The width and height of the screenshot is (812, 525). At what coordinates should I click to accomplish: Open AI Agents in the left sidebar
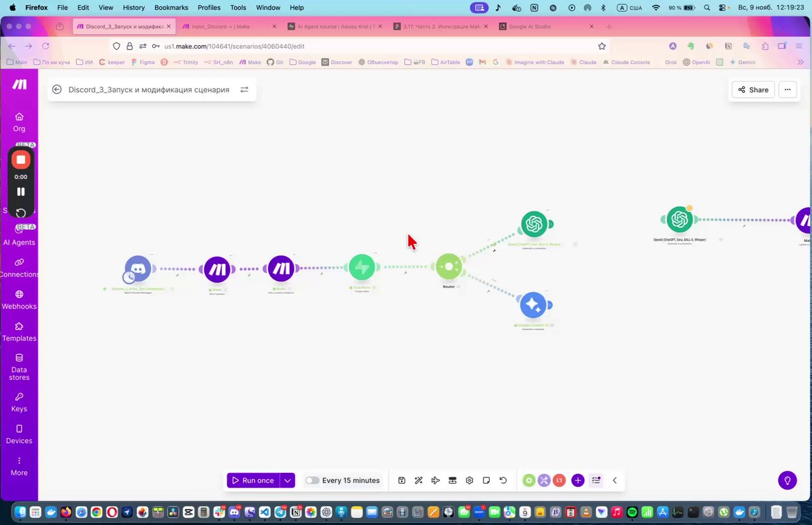[19, 236]
